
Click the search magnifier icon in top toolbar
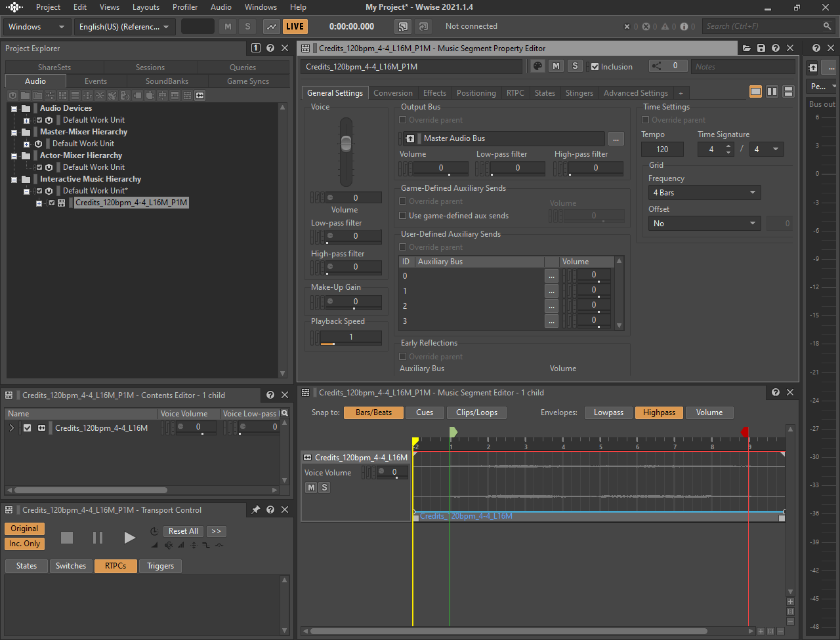pos(827,26)
